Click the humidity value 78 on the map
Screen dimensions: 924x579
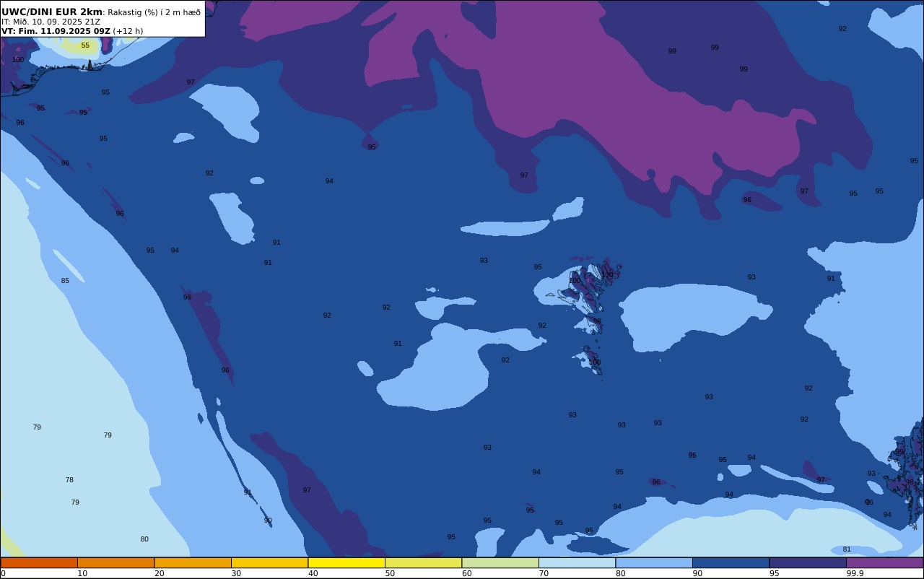[69, 480]
